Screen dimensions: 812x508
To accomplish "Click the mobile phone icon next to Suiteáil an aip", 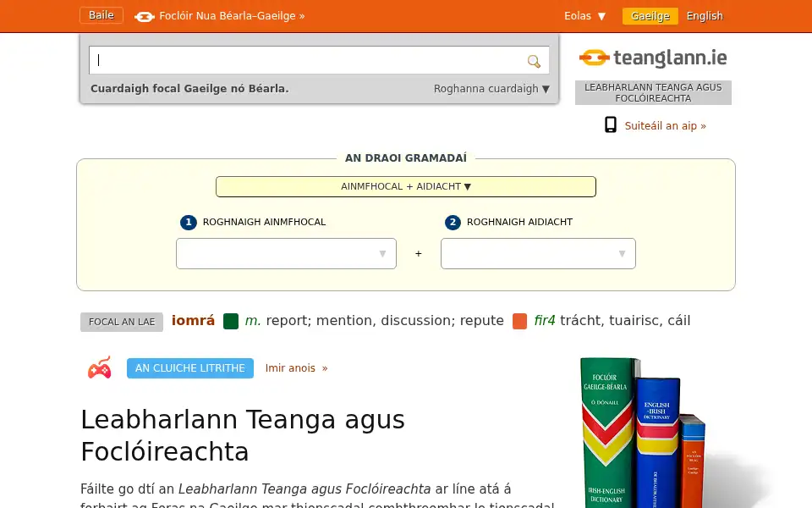I will (x=611, y=125).
